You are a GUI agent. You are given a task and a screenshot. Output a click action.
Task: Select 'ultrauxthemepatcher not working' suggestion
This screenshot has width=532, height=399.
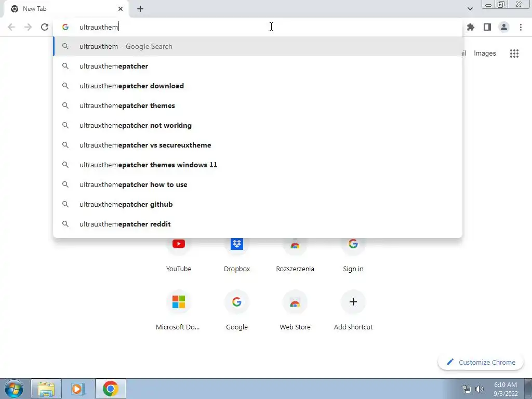[258, 125]
